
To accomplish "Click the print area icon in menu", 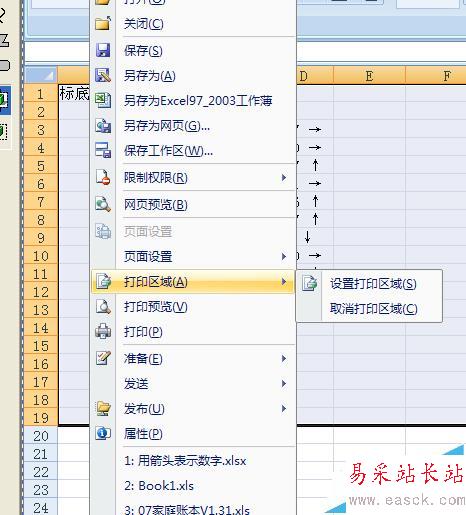I will (x=103, y=281).
